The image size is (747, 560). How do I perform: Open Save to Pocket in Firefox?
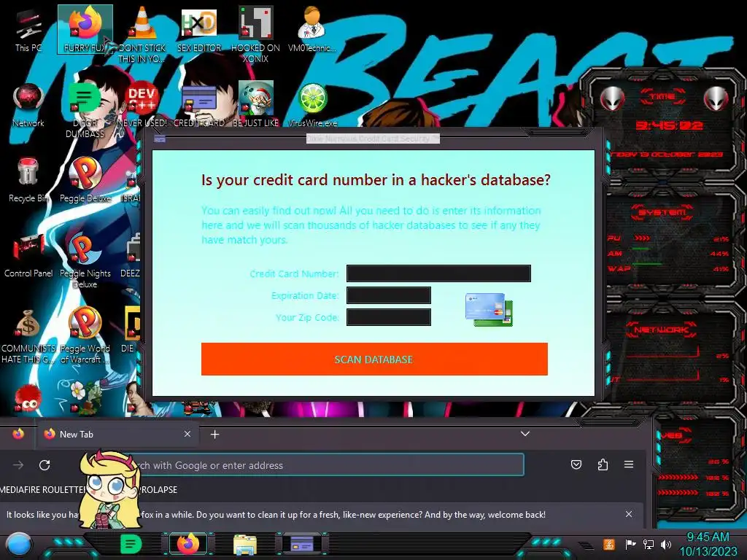click(x=576, y=464)
